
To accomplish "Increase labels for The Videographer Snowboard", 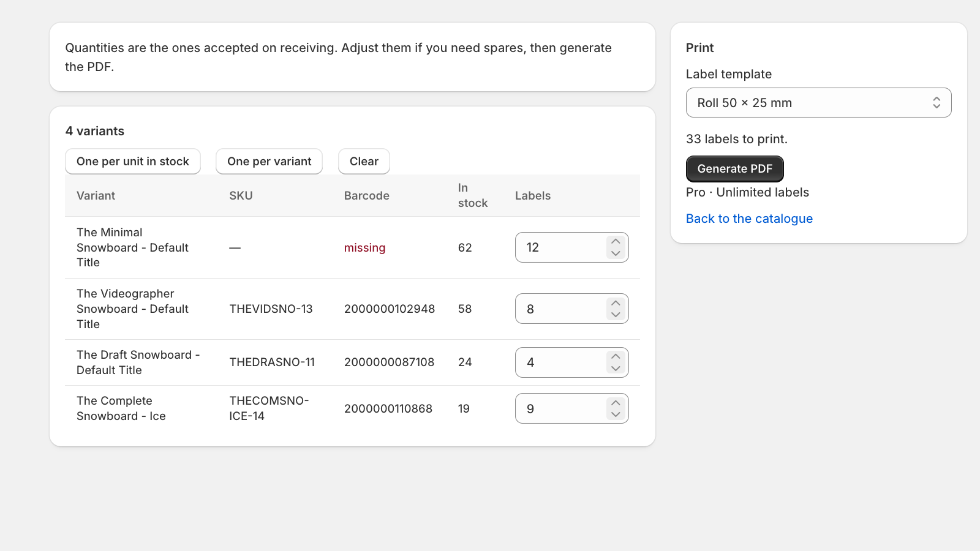I will pyautogui.click(x=616, y=303).
